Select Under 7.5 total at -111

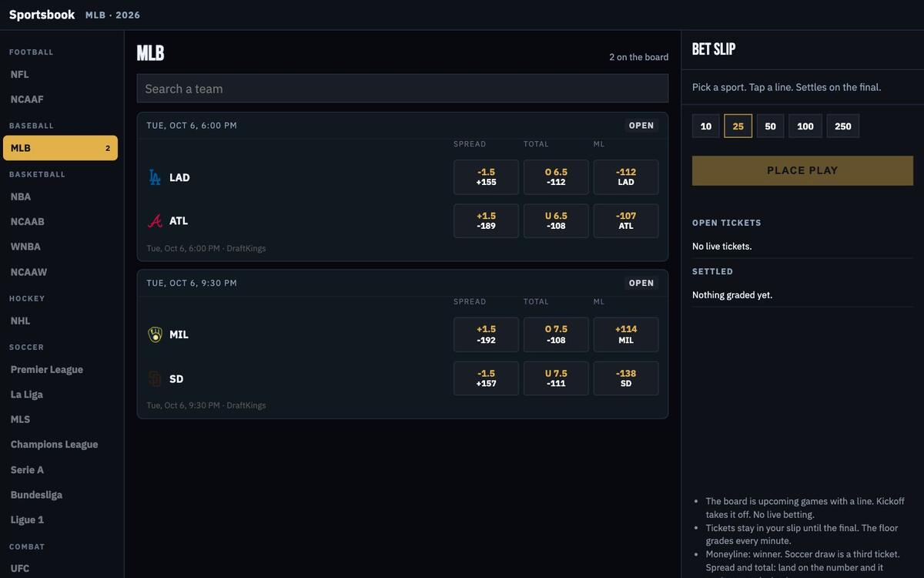click(x=556, y=378)
